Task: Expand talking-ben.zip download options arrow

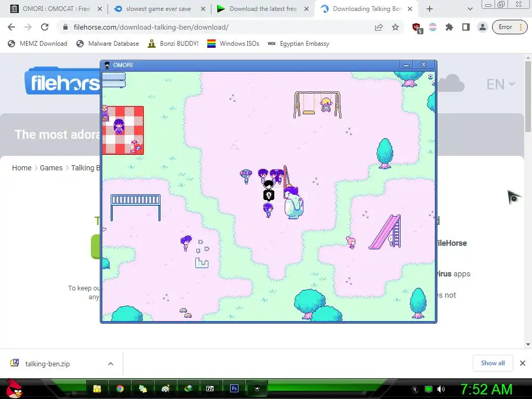Action: click(111, 364)
